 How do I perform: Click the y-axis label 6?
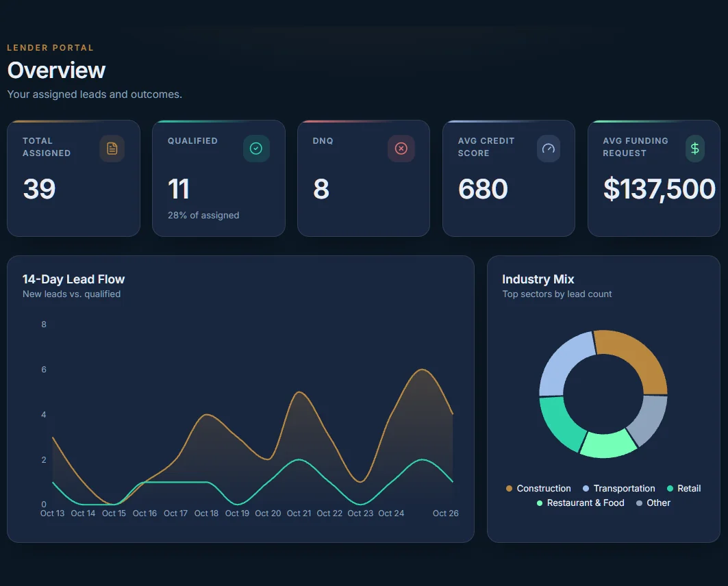(x=44, y=370)
